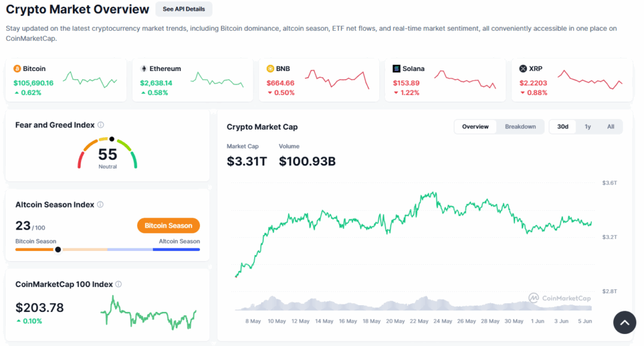This screenshot has width=644, height=346.
Task: Click the CoinMarketCap 100 Index up arrow
Action: (x=18, y=321)
